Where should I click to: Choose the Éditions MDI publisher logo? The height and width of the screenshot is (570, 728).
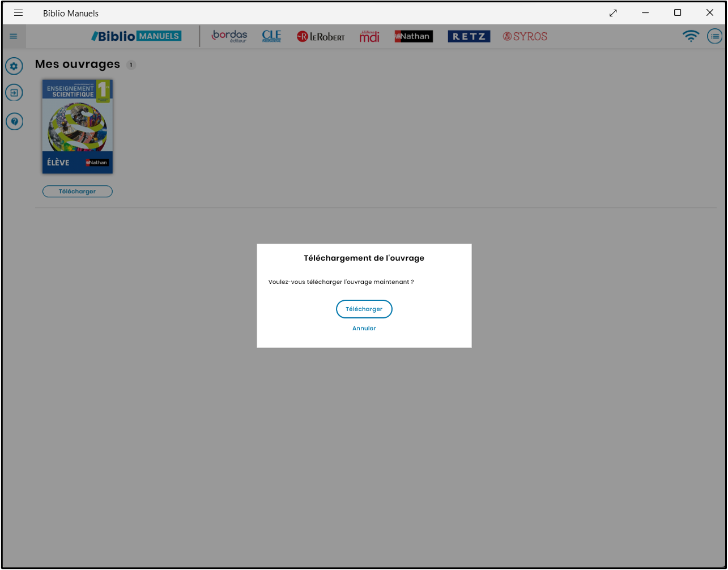[369, 36]
